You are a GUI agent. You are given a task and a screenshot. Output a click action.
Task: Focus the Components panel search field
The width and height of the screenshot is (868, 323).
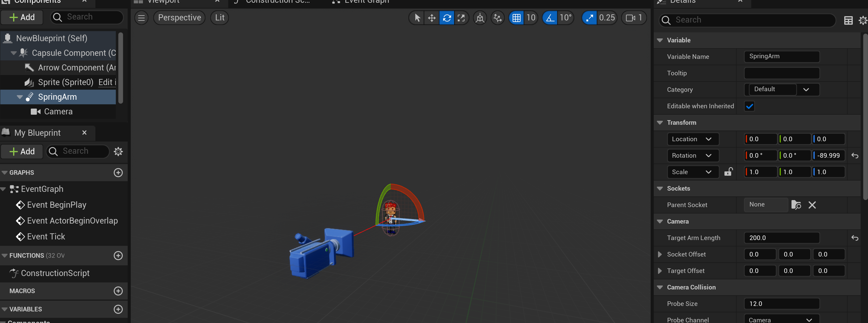87,17
